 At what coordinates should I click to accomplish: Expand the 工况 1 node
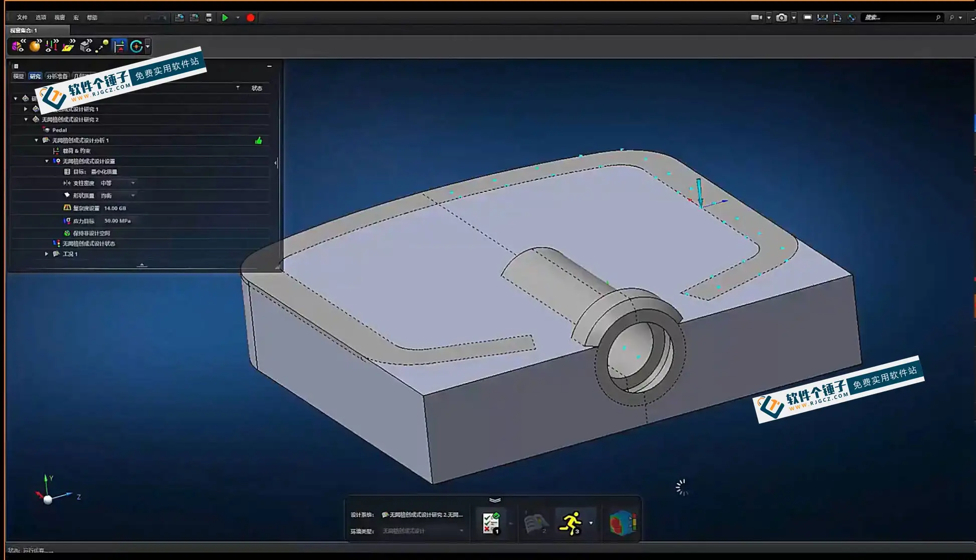point(47,254)
